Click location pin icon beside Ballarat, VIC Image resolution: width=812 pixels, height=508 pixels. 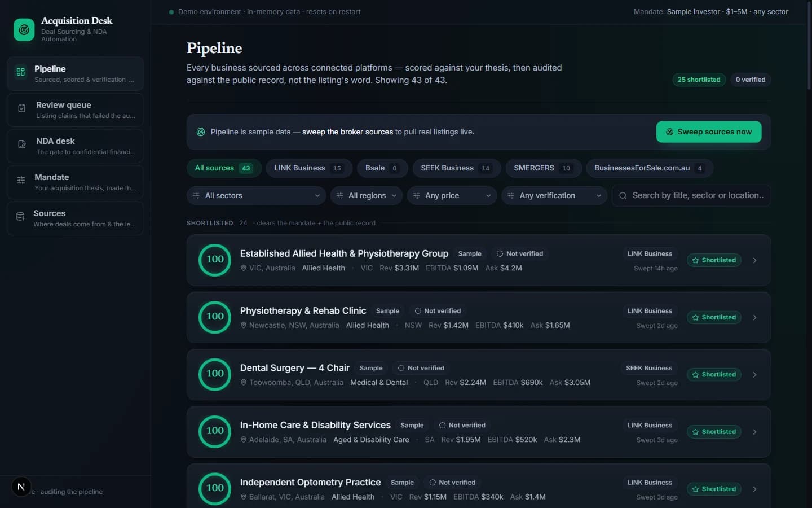pos(244,497)
